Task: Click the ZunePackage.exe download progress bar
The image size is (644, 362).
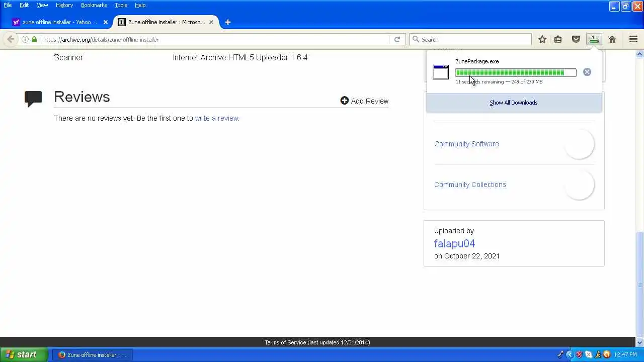Action: pyautogui.click(x=516, y=72)
